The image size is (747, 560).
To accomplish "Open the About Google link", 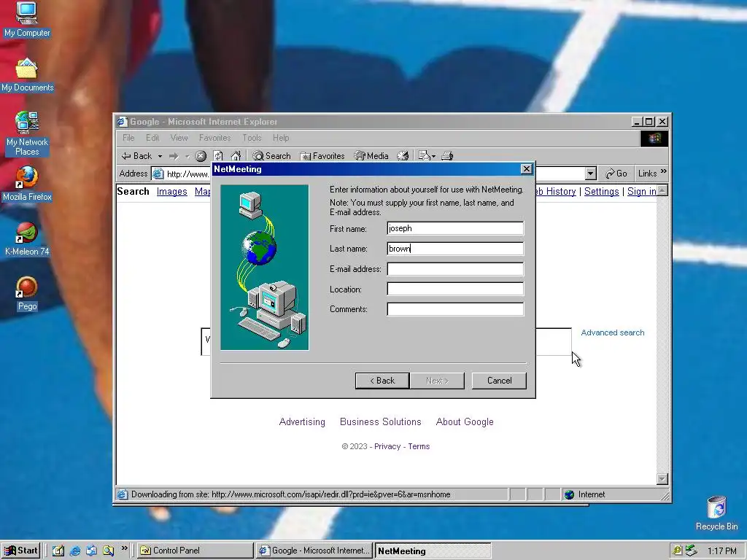I will pyautogui.click(x=465, y=422).
